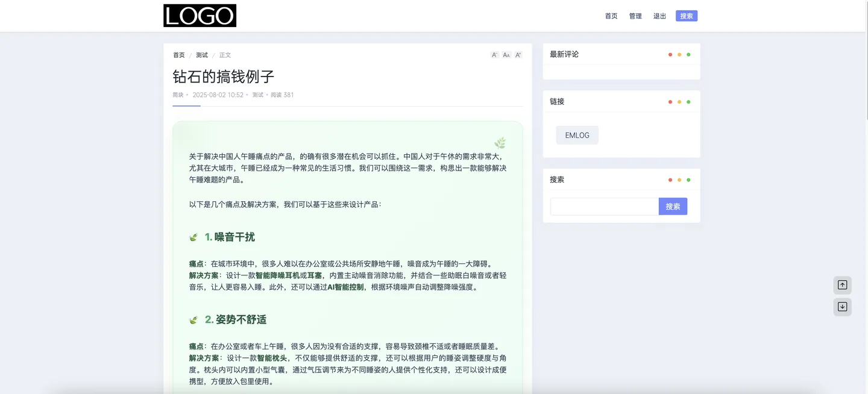Click the LOGO image in header
This screenshot has width=868, height=394.
point(200,16)
